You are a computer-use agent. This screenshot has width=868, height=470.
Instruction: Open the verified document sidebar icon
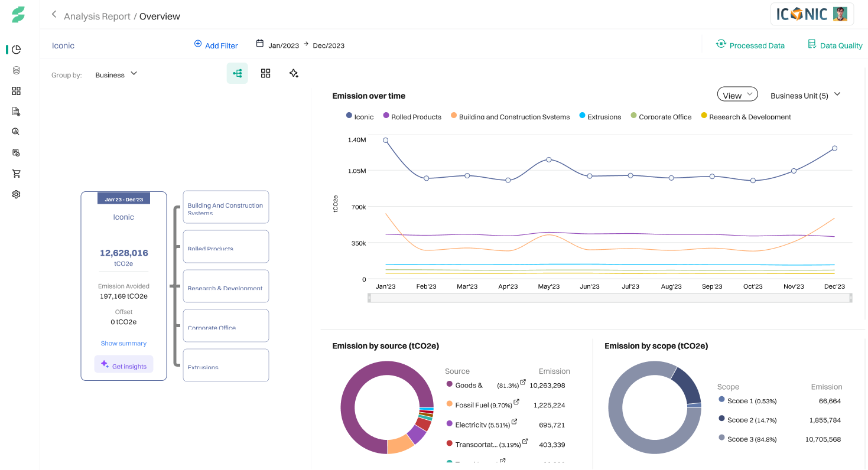click(x=17, y=152)
